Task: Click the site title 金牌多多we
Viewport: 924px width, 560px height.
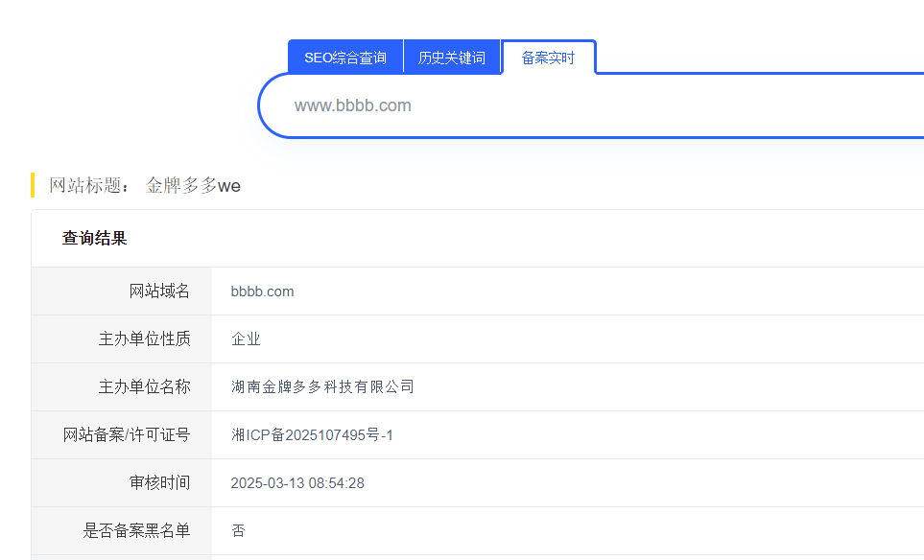Action: click(x=193, y=185)
